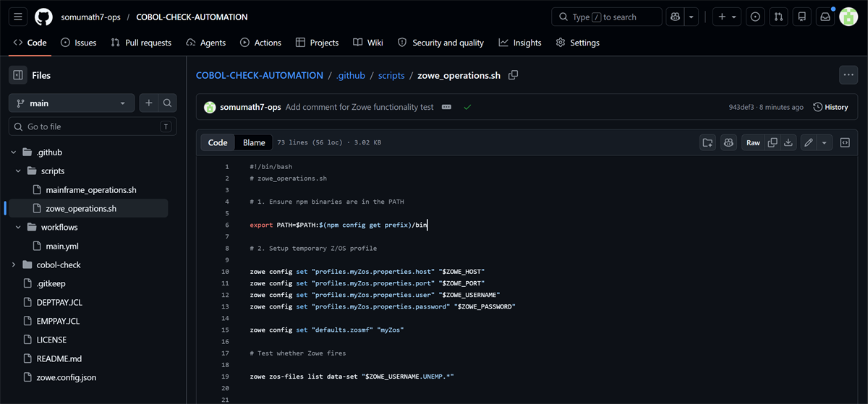Open LICENSE in the file tree
This screenshot has height=404, width=868.
click(x=51, y=340)
